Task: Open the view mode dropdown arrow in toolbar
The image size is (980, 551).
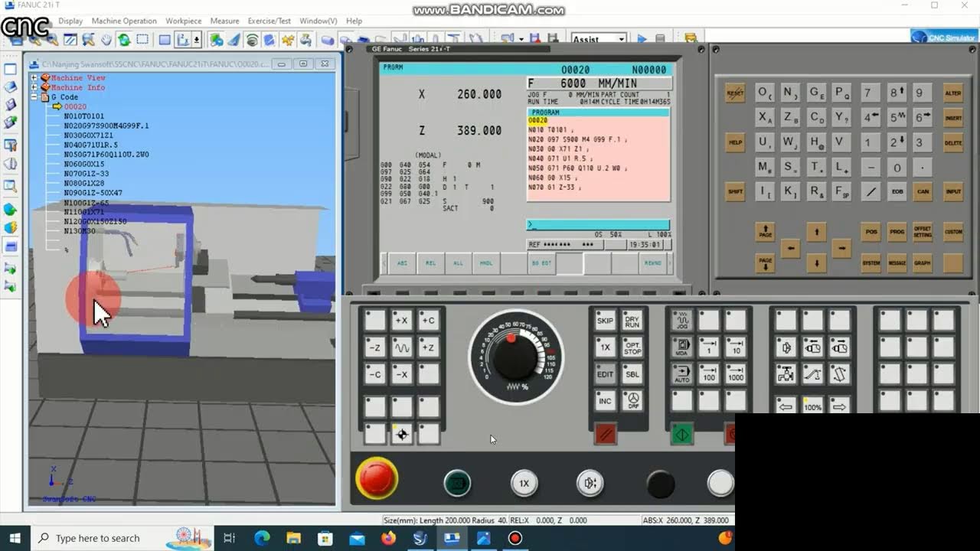Action: pyautogui.click(x=197, y=40)
